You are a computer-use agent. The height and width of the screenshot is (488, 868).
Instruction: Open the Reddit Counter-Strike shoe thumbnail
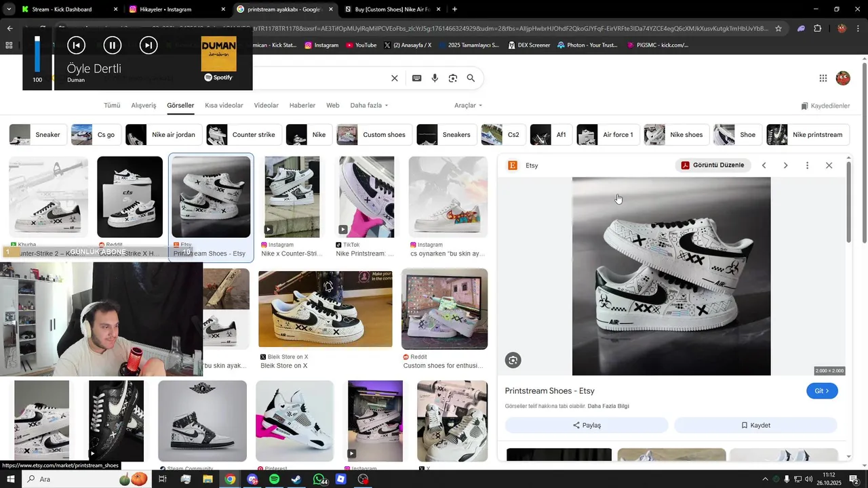[130, 197]
